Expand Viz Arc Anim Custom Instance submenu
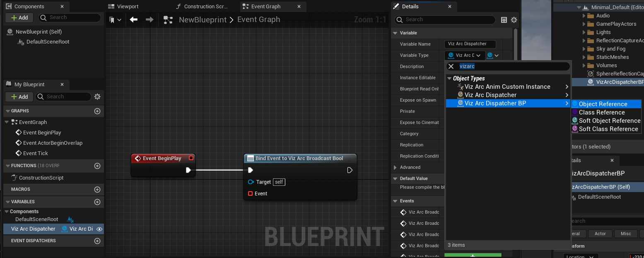Viewport: 644px width, 258px height. click(x=567, y=87)
